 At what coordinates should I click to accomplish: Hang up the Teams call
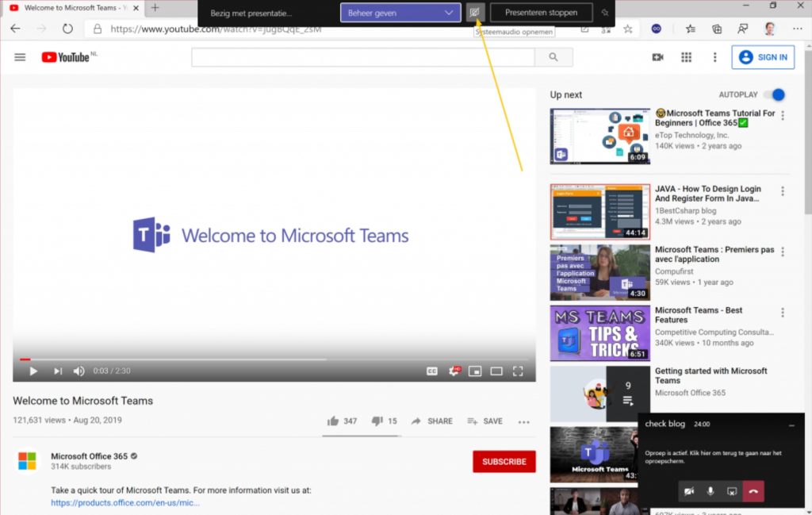click(x=753, y=491)
